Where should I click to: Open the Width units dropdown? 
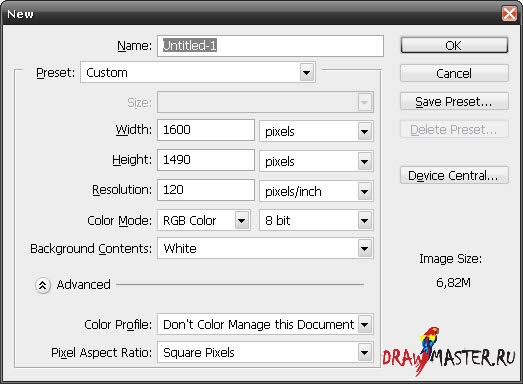[x=316, y=131]
